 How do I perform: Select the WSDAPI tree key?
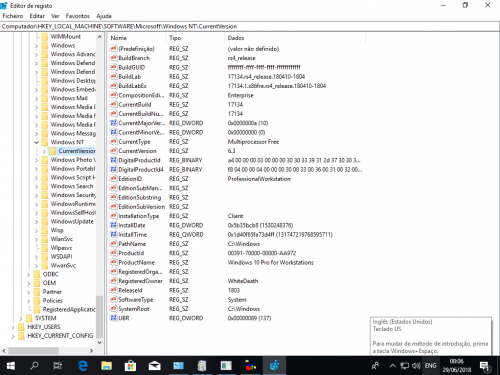61,257
